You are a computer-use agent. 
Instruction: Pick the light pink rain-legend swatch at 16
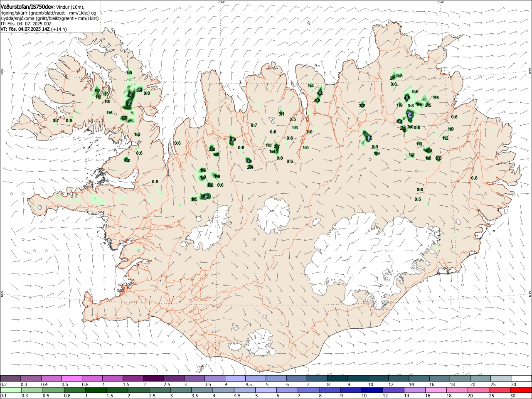[435, 390]
